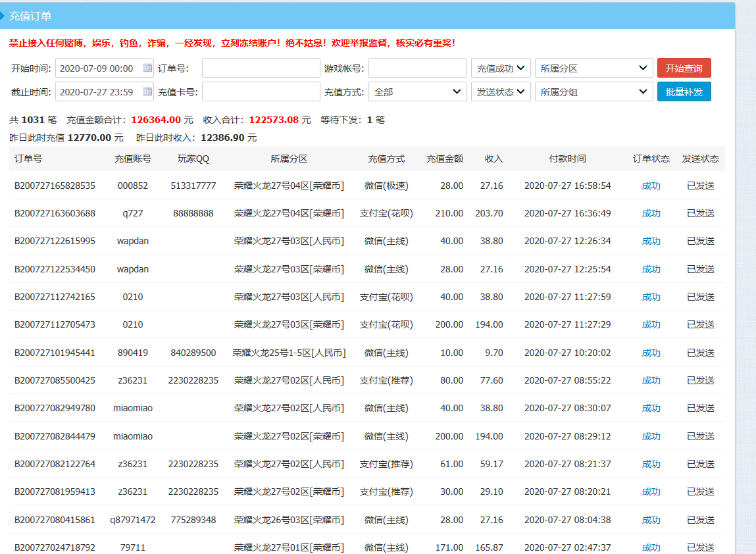Screen dimensions: 756x554
Task: Click payment time 2020-07-27 16:58:54
Action: [567, 186]
